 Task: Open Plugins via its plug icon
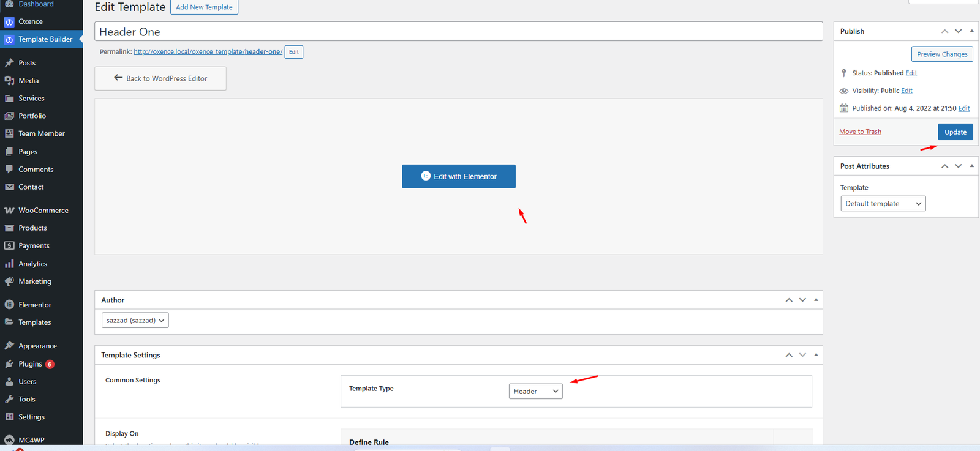[9, 364]
